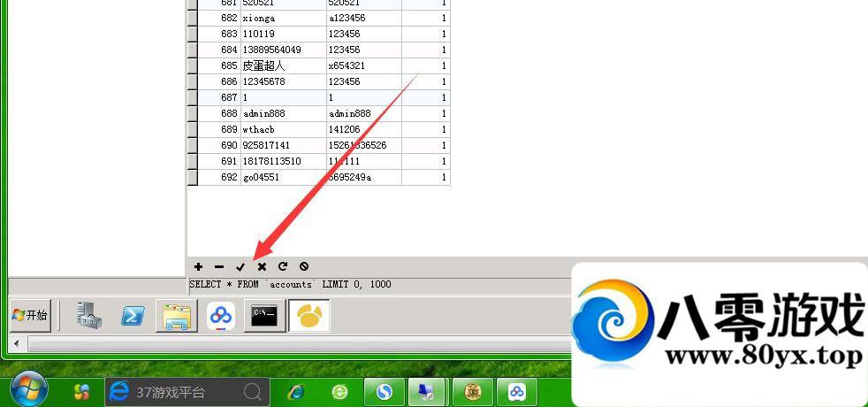Add a new record with the plus button
Image resolution: width=868 pixels, height=407 pixels.
click(198, 266)
